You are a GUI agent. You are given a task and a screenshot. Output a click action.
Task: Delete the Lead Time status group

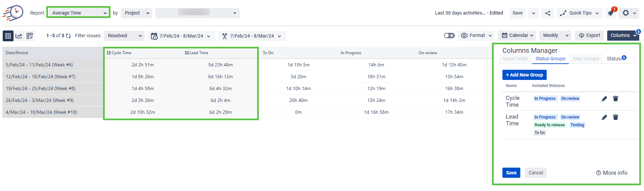(616, 117)
